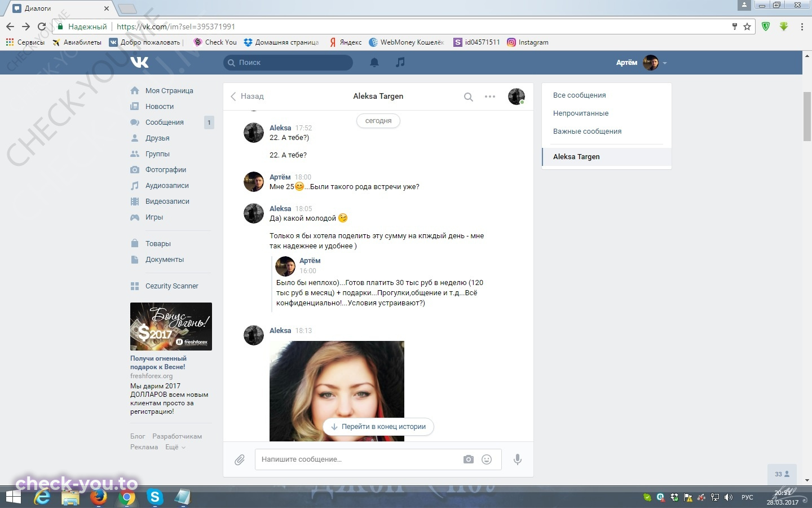Screen dimensions: 812x508
Task: Open the Яндекс bookmark
Action: pos(345,42)
